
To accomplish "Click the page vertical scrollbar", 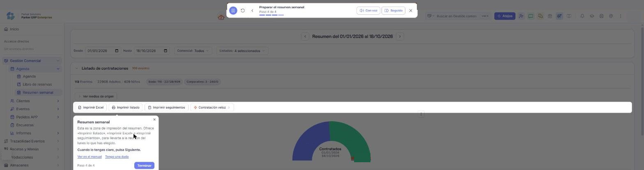I will (x=642, y=82).
